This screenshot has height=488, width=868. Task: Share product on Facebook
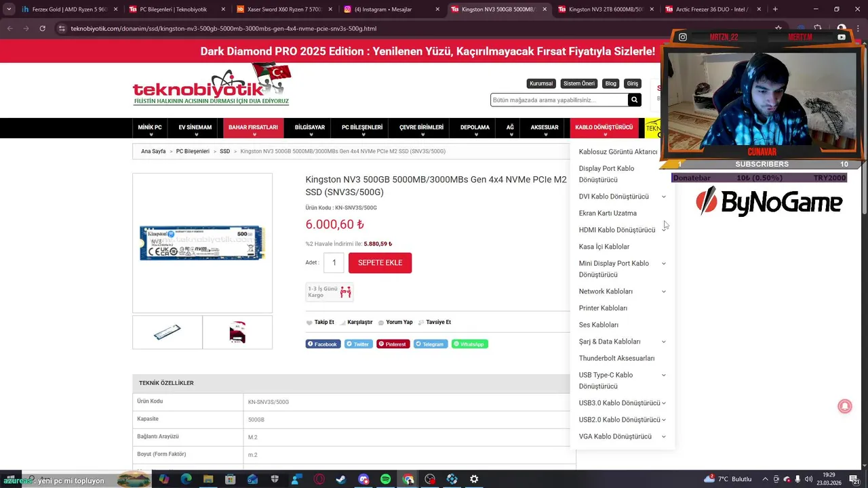point(323,344)
